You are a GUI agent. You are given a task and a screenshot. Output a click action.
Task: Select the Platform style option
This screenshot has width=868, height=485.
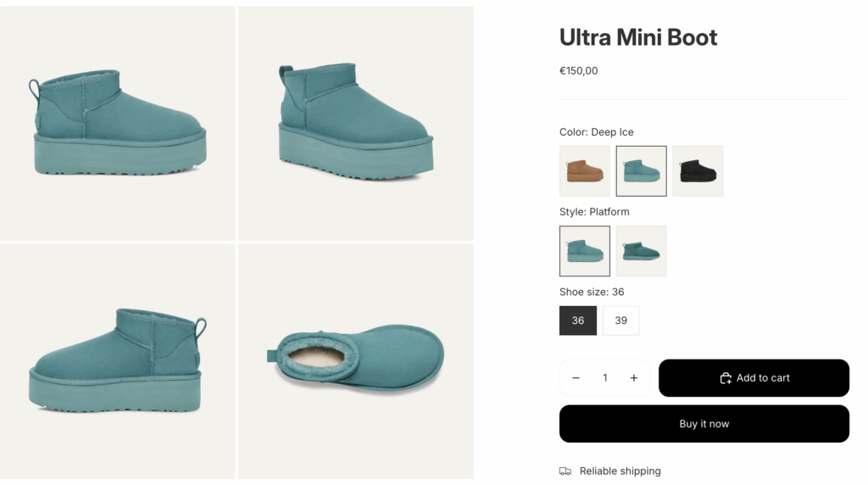[585, 251]
